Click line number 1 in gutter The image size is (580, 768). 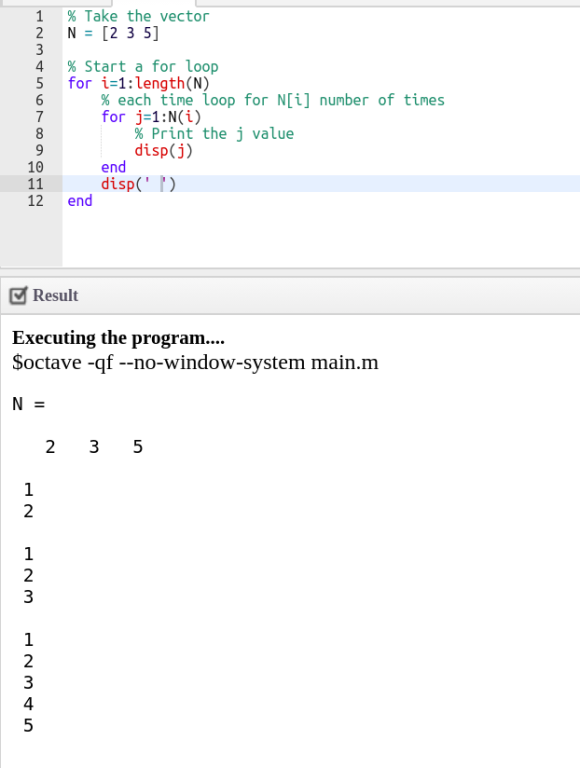(39, 16)
